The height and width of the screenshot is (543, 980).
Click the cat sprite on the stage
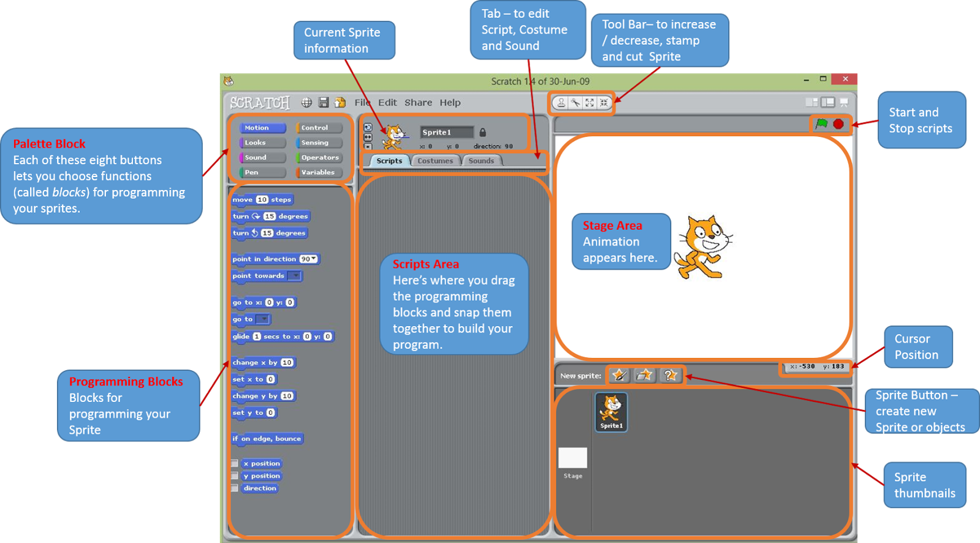(703, 248)
